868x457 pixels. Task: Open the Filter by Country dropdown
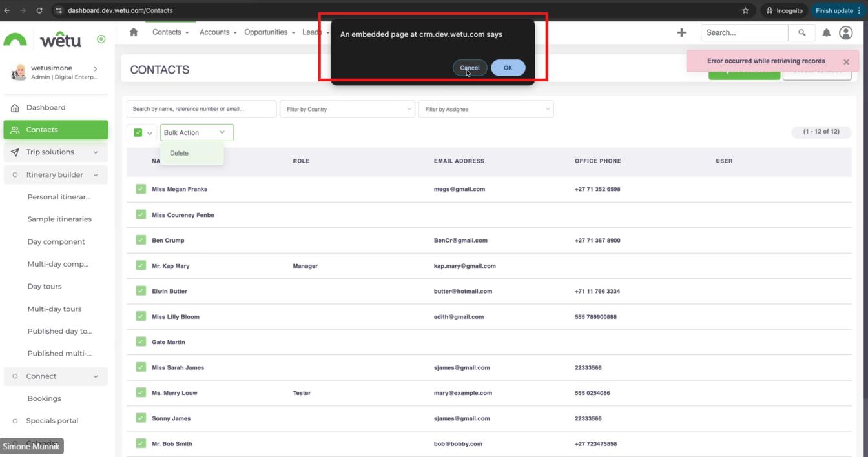coord(347,109)
